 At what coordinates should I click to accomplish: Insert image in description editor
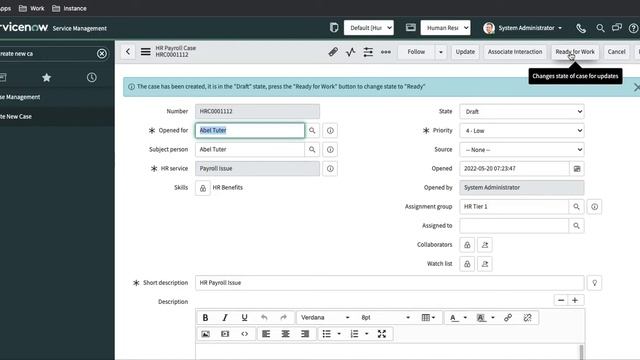pos(205,334)
